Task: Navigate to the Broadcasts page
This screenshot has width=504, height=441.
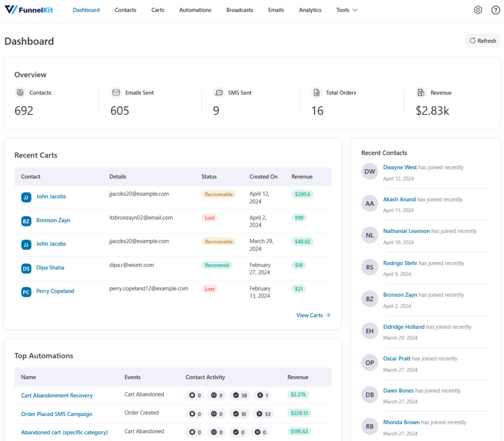Action: coord(240,10)
